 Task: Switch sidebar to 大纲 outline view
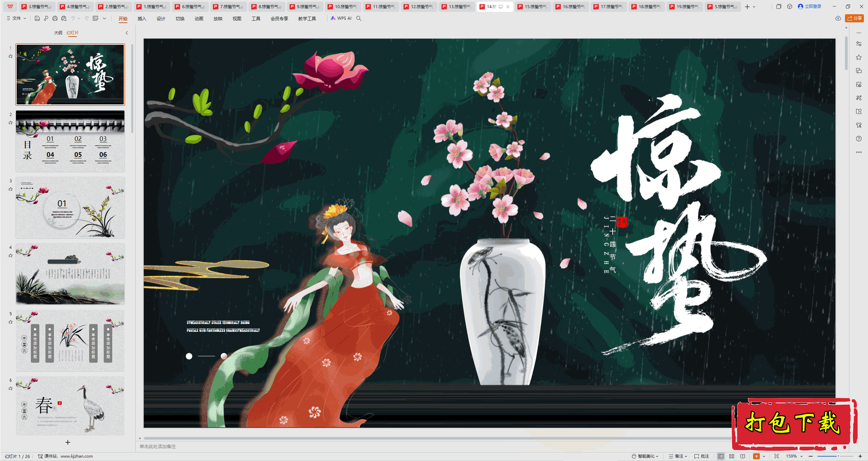click(x=58, y=33)
